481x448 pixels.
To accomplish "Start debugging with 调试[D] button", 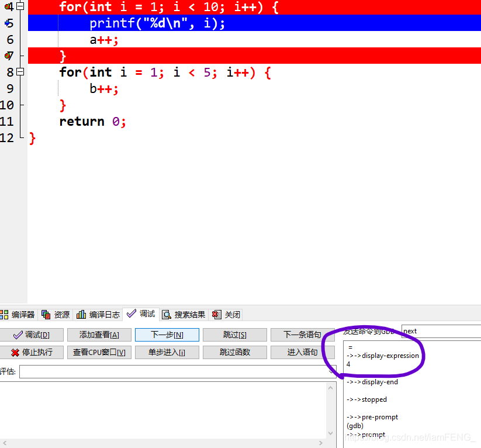I will pyautogui.click(x=32, y=335).
